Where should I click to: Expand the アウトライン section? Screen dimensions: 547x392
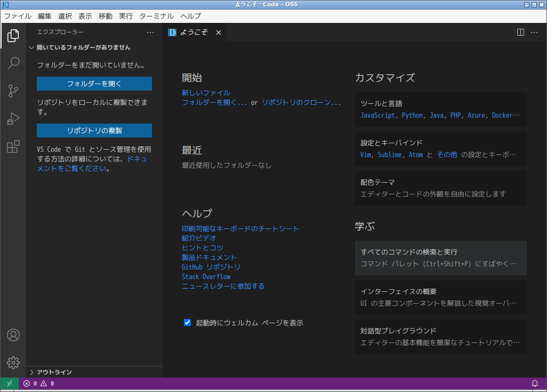(94, 372)
